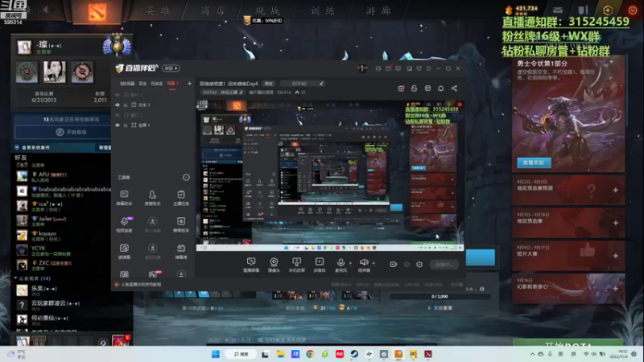The width and height of the screenshot is (644, 362).
Task: Toggle preview eye icon in bottom bar
Action: tap(407, 265)
